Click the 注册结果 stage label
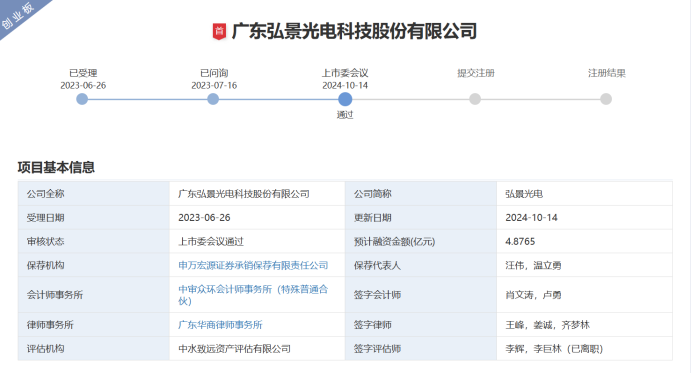 [x=607, y=73]
